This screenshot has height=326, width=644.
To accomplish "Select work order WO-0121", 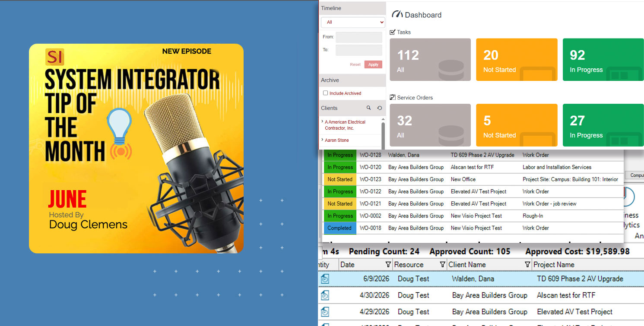I will click(x=371, y=203).
